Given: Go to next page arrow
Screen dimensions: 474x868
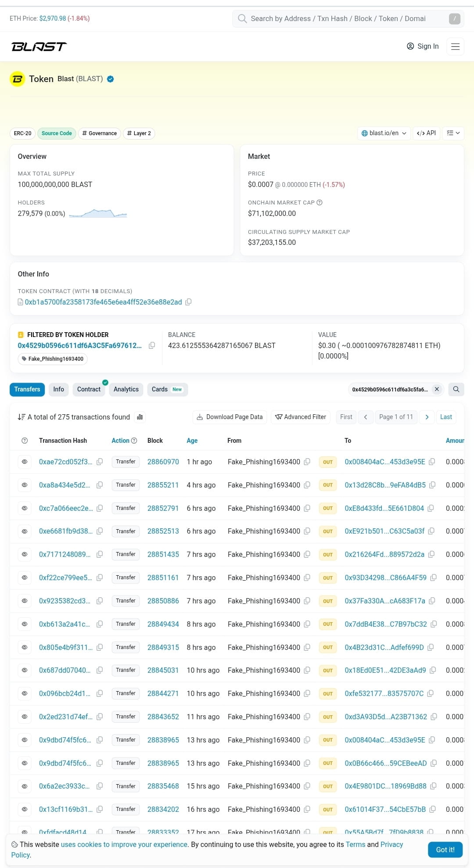Looking at the screenshot, I should tap(427, 417).
